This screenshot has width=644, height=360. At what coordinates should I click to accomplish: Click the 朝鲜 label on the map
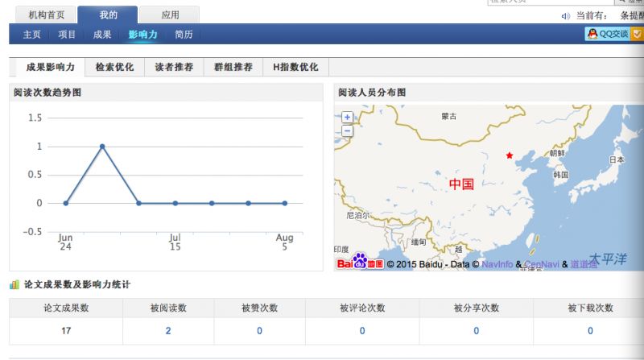(557, 153)
